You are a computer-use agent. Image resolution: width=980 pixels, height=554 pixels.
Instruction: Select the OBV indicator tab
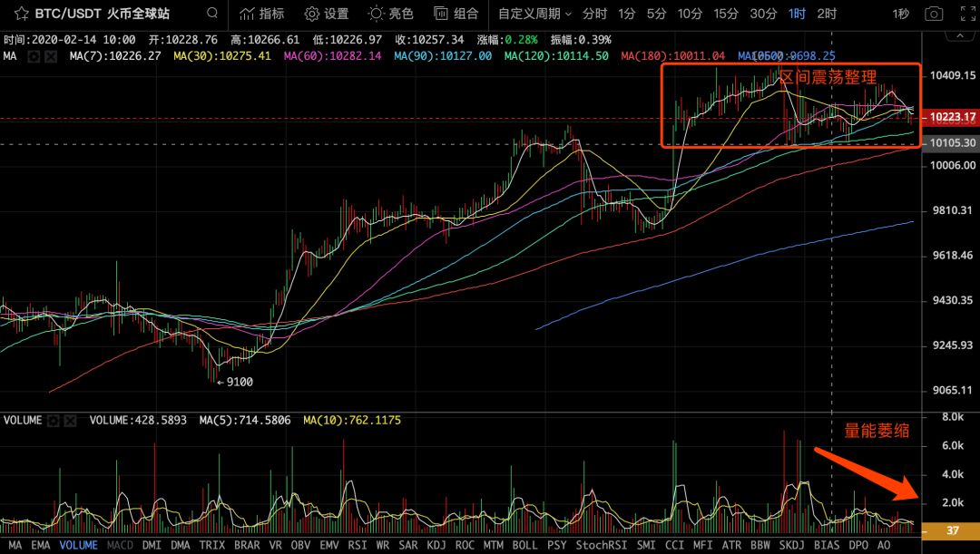pyautogui.click(x=300, y=545)
